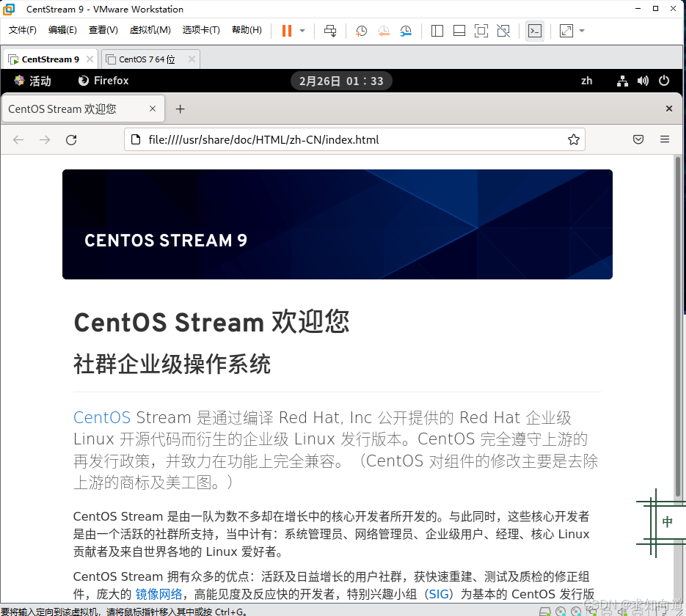Click the Save to Pocket icon
The height and width of the screenshot is (616, 686).
tap(638, 140)
